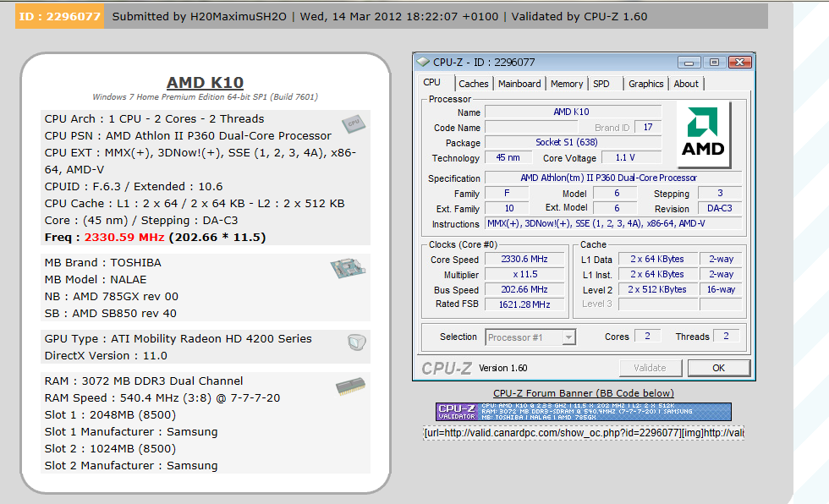Open the SPD tab
The height and width of the screenshot is (504, 829).
click(x=601, y=84)
